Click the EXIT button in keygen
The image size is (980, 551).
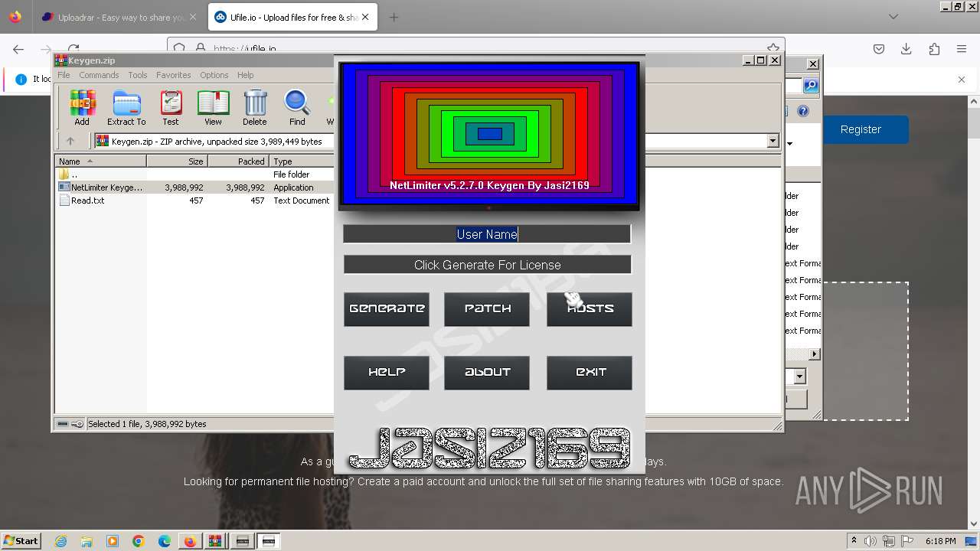(x=590, y=373)
